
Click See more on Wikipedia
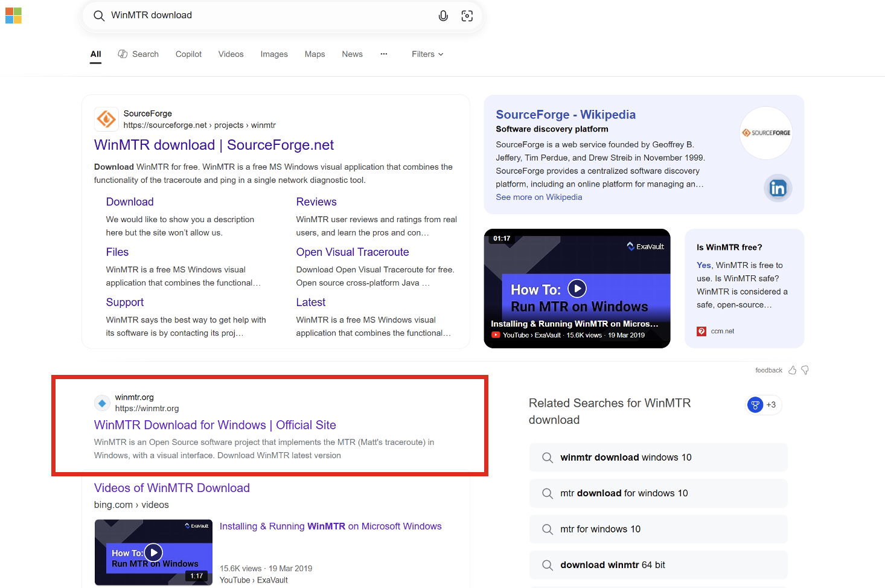click(x=539, y=197)
